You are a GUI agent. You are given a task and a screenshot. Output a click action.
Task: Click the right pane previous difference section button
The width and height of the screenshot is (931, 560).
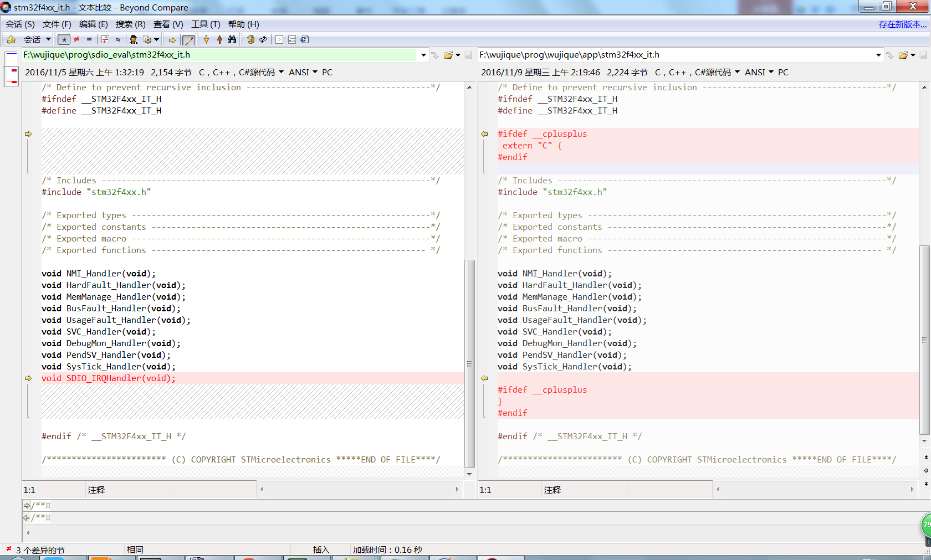(x=926, y=458)
